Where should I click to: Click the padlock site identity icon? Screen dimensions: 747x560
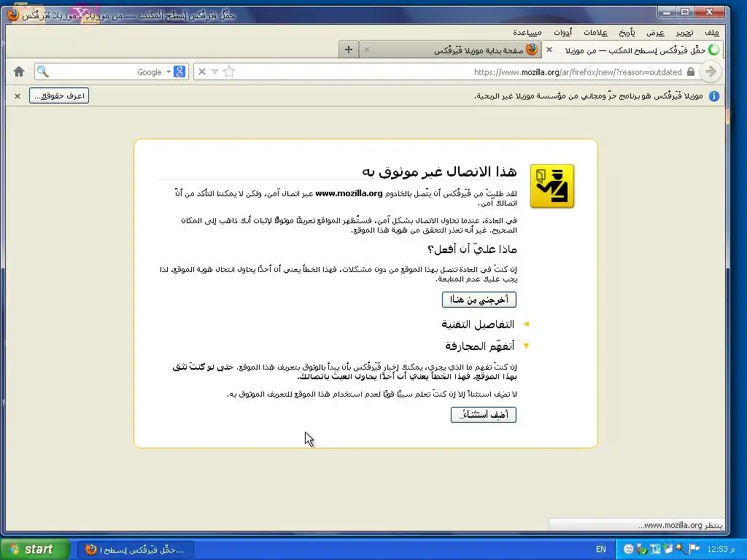coord(691,72)
